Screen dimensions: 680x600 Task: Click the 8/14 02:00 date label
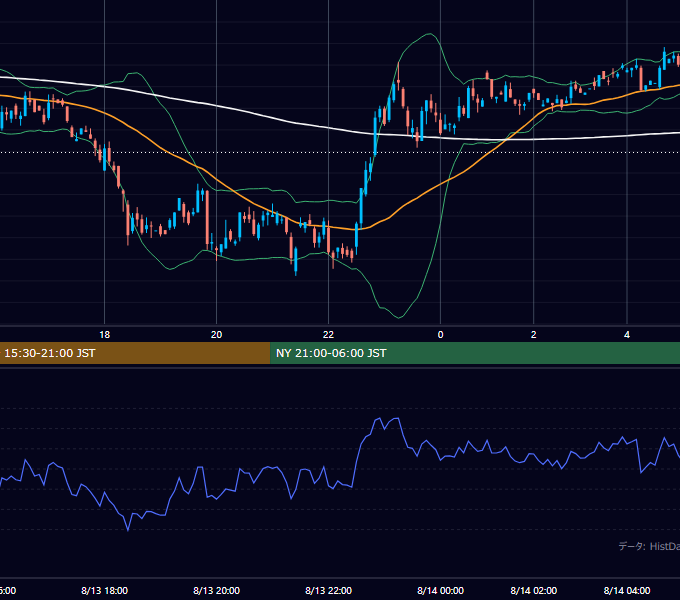(533, 590)
